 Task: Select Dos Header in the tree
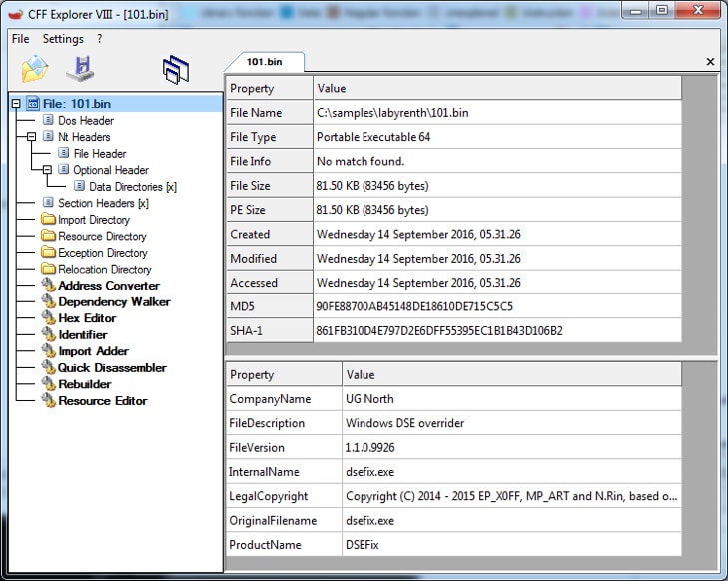coord(86,120)
